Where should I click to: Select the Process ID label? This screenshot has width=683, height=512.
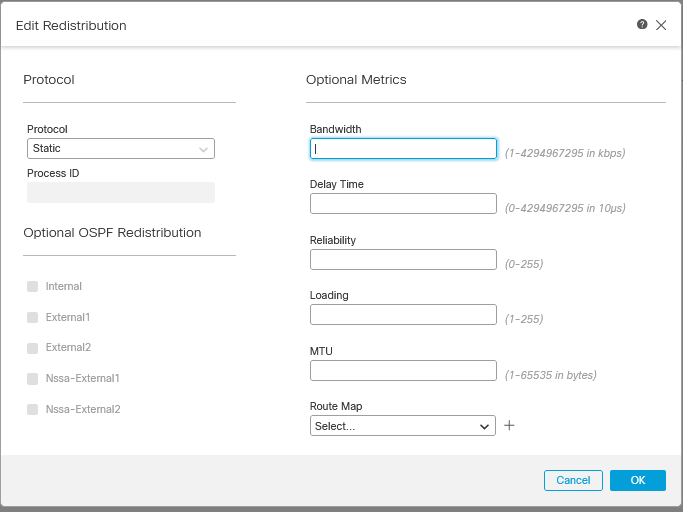click(53, 173)
